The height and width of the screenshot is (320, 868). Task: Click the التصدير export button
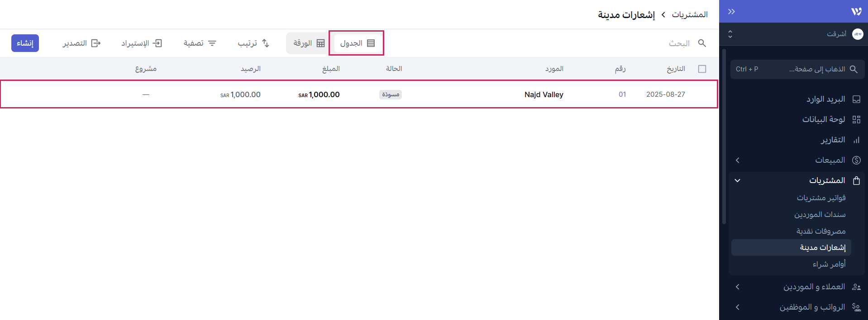point(81,43)
